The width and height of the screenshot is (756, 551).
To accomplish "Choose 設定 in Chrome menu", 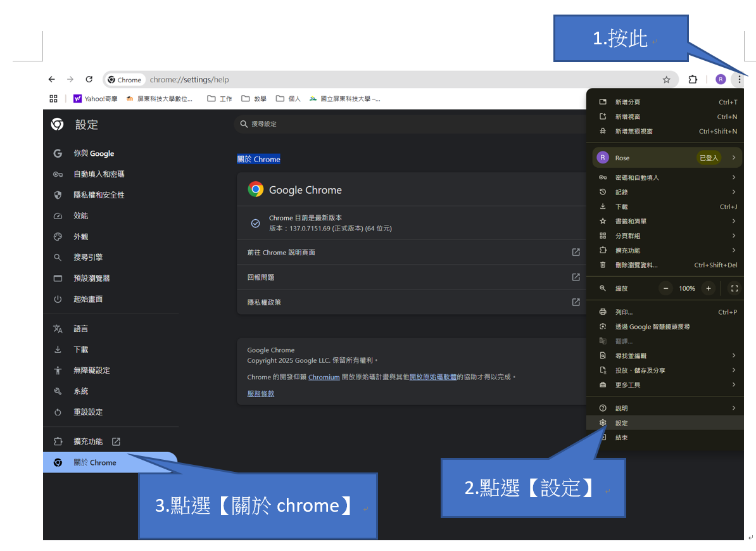I will (x=665, y=423).
